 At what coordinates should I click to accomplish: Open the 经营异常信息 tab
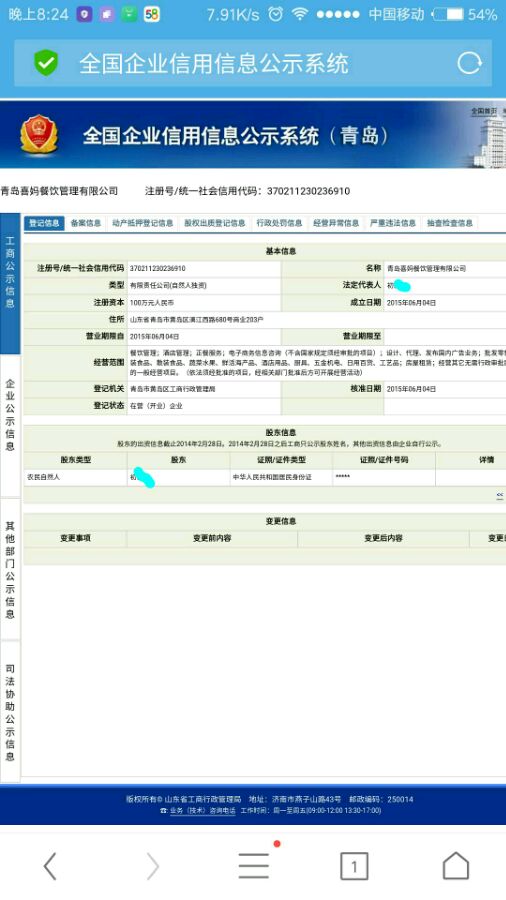[336, 223]
